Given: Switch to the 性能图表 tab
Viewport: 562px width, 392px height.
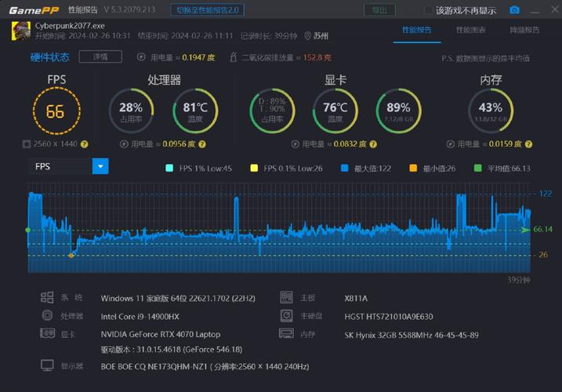Looking at the screenshot, I should tap(470, 30).
